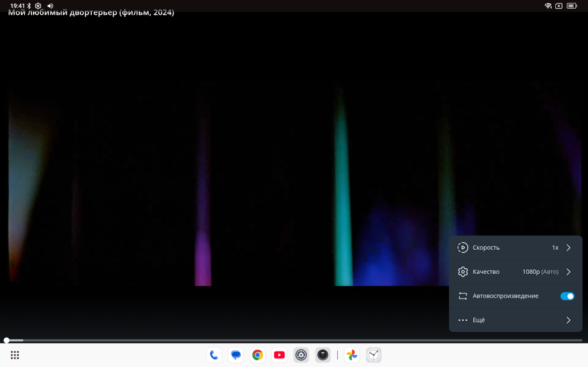Click the 1x speed value
This screenshot has height=367, width=588.
pos(554,248)
